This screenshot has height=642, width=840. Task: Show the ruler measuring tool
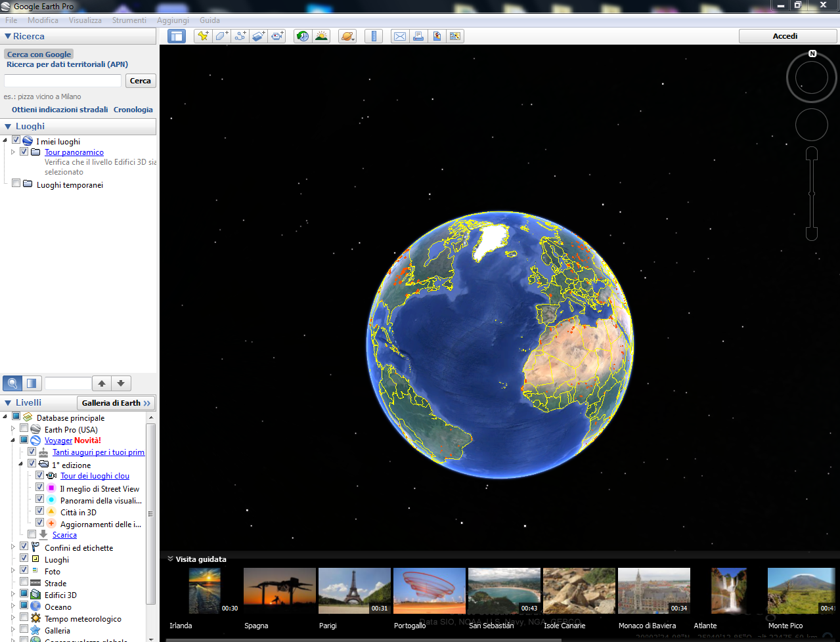click(x=374, y=36)
